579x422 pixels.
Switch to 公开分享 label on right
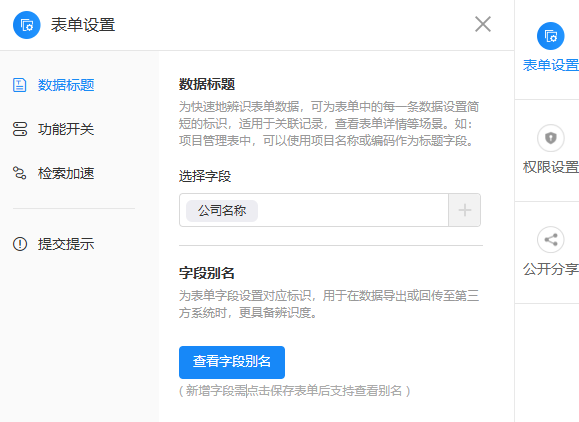551,269
